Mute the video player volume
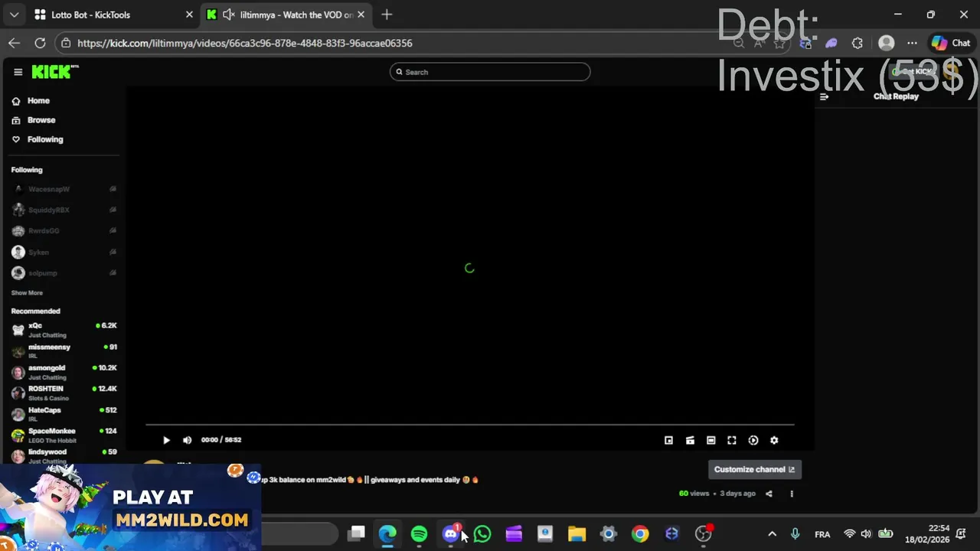Screen dimensions: 980x551 click(187, 440)
